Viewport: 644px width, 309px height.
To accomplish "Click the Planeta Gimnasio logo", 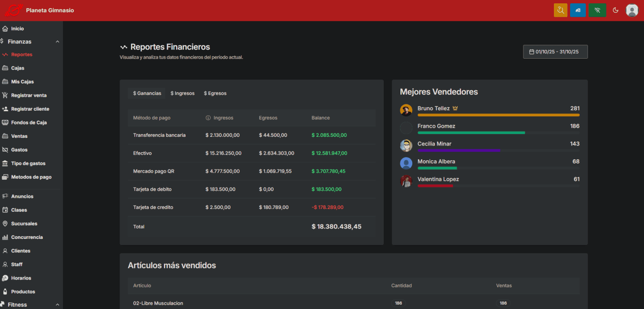I will 14,10.
